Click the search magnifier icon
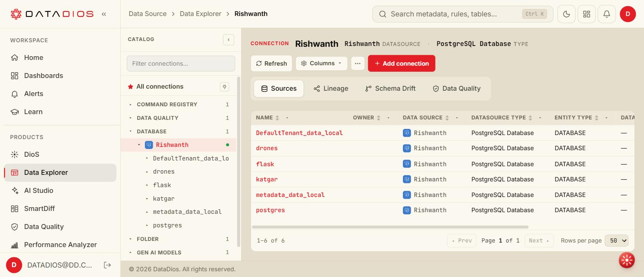The width and height of the screenshot is (644, 277). pyautogui.click(x=382, y=14)
